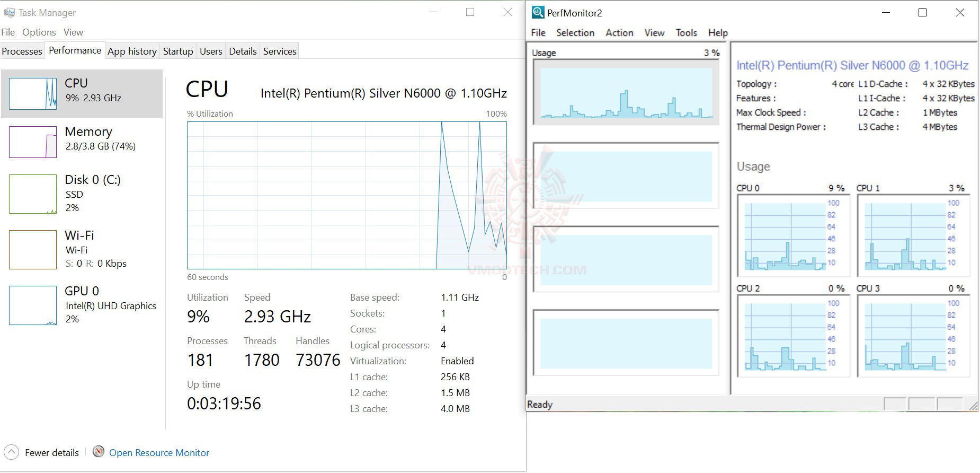This screenshot has width=980, height=473.
Task: Click the PerfMonitor2 resize grip in status bar
Action: [x=973, y=406]
